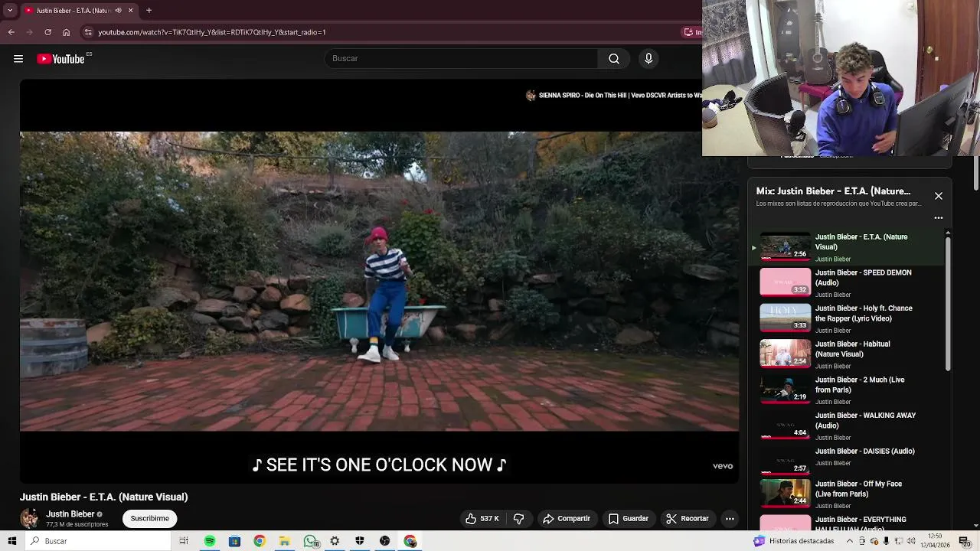Image resolution: width=980 pixels, height=551 pixels.
Task: Open Historias destacadas news widget
Action: (x=794, y=541)
